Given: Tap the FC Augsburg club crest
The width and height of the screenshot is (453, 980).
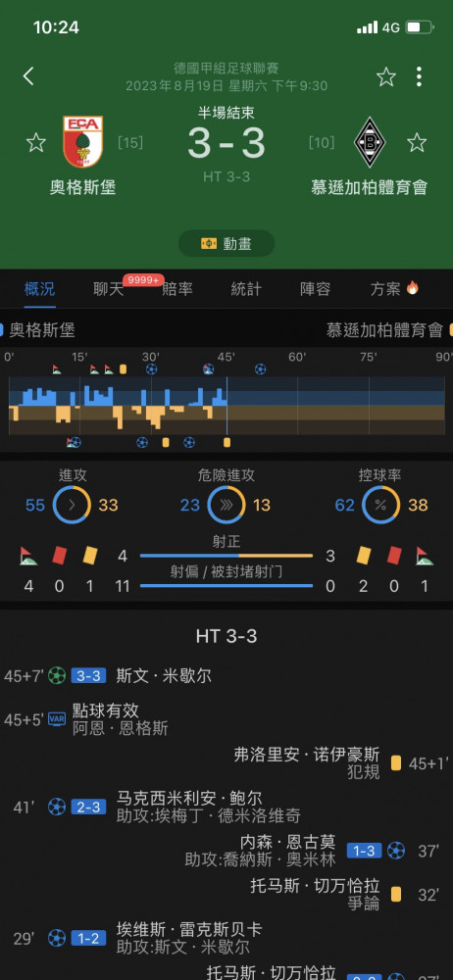Looking at the screenshot, I should [82, 142].
